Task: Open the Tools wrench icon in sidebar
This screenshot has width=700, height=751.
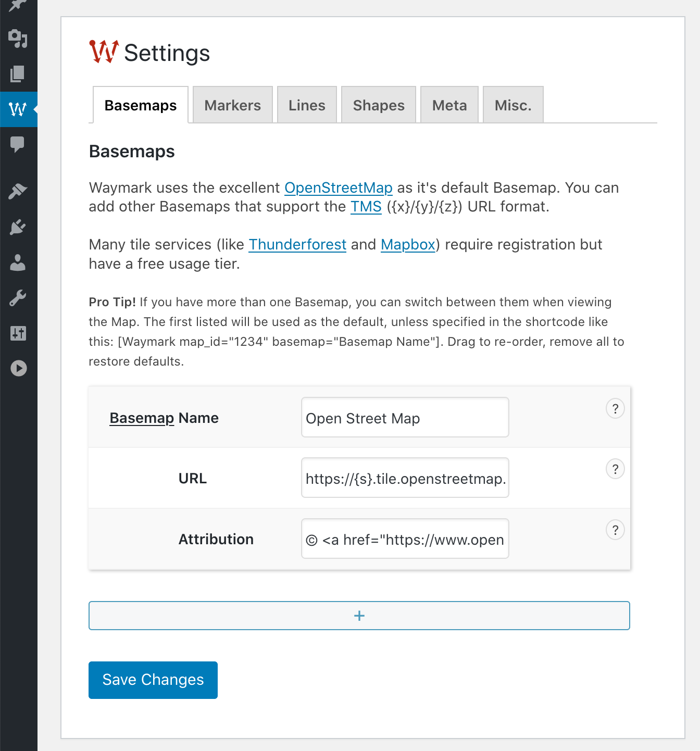Action: point(18,298)
